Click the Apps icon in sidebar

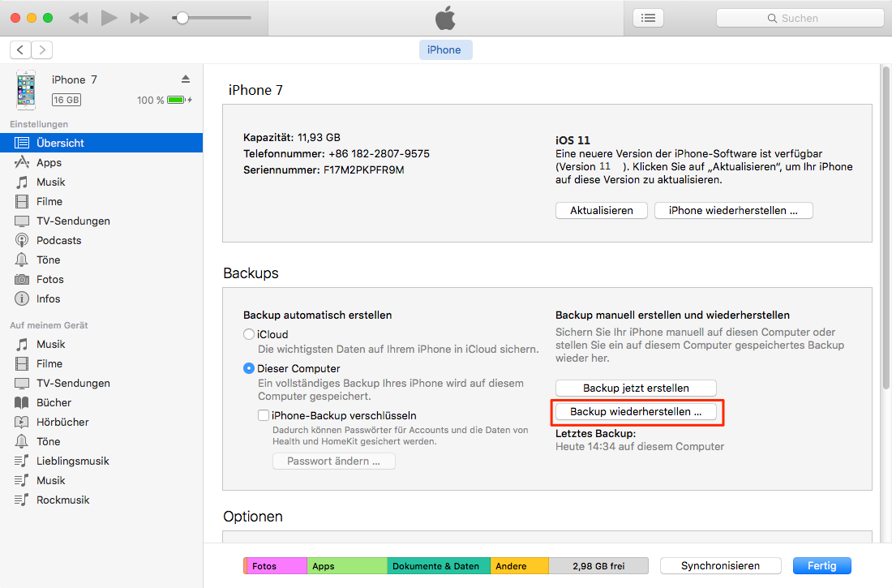point(22,162)
